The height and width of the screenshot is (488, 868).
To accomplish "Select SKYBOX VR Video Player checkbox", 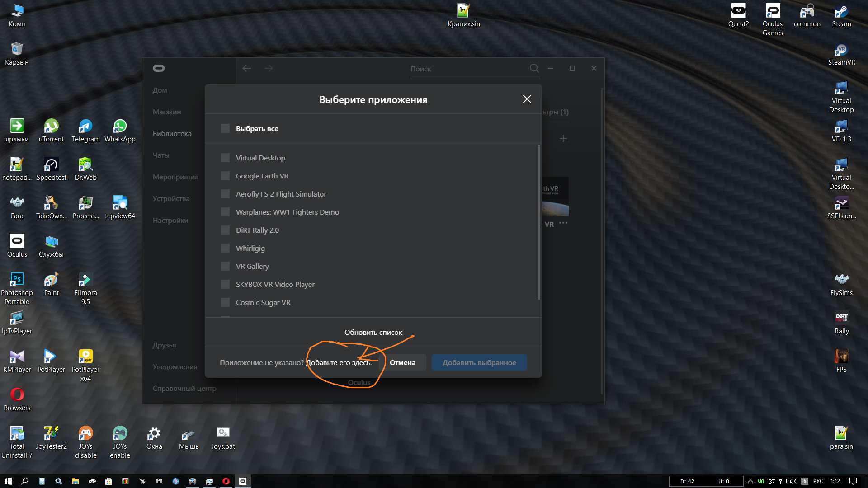I will pos(225,284).
